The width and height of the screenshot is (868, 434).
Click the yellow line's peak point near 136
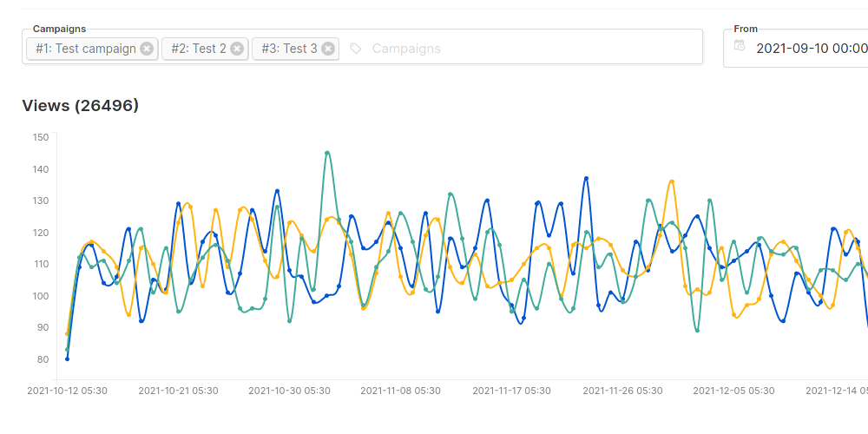tap(672, 181)
